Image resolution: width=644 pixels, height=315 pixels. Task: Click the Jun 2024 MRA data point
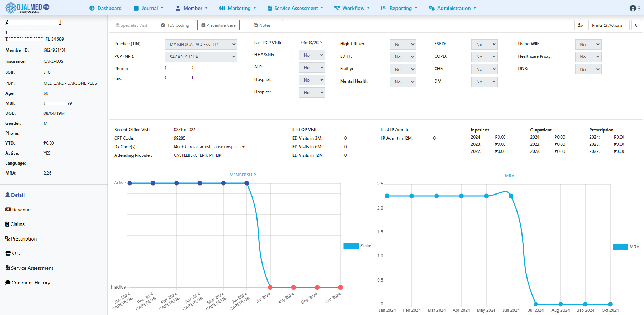point(511,196)
